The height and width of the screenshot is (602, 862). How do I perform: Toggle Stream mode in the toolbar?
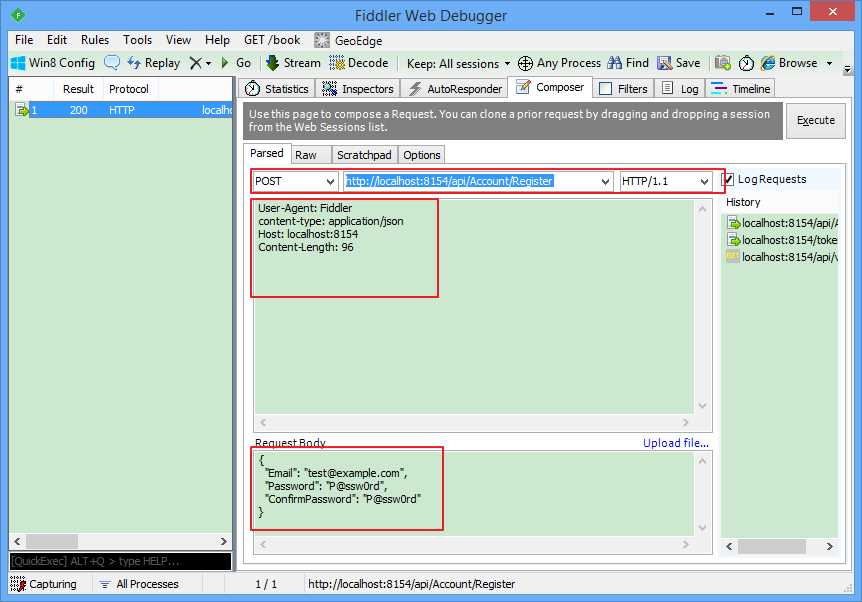click(x=293, y=63)
